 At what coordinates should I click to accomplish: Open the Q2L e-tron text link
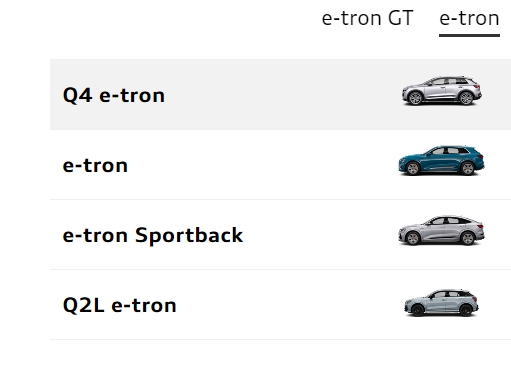click(x=120, y=306)
